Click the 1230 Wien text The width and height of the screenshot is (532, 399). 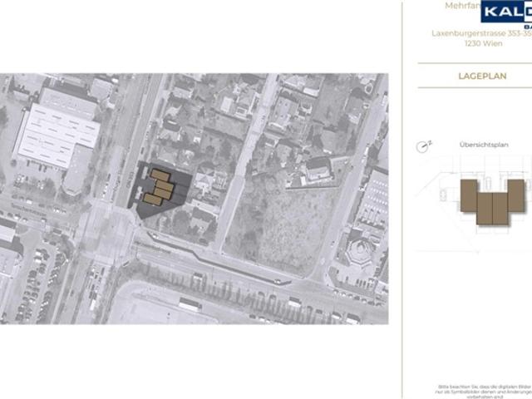484,43
